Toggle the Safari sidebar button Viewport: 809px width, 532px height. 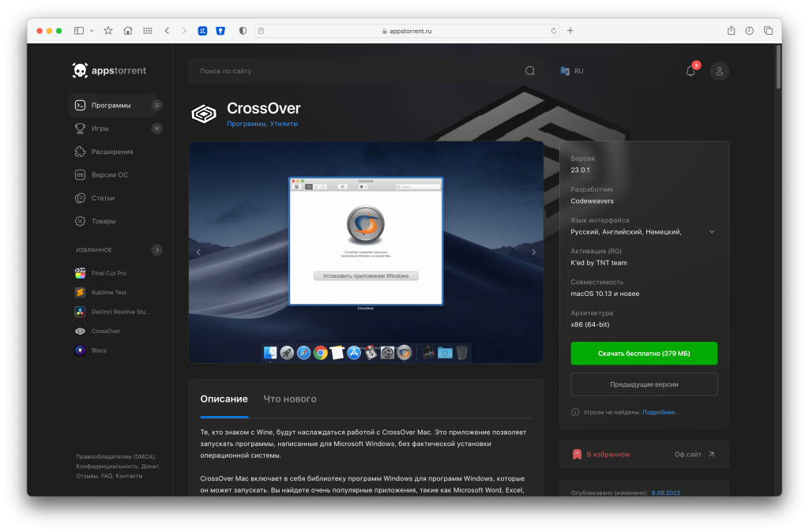[x=79, y=31]
